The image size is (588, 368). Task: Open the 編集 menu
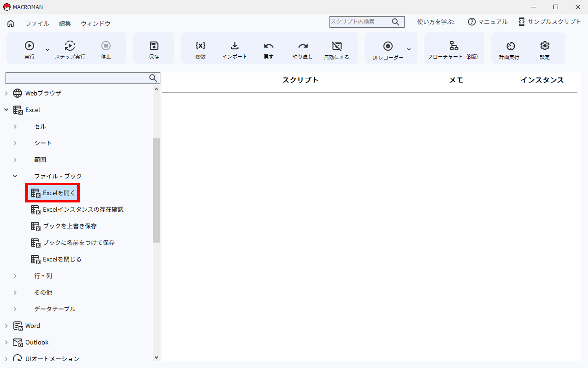click(x=65, y=23)
